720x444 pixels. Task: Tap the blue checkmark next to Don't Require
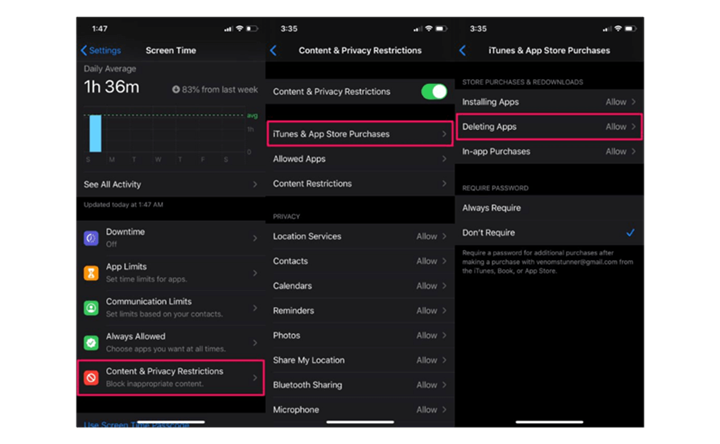click(x=630, y=233)
